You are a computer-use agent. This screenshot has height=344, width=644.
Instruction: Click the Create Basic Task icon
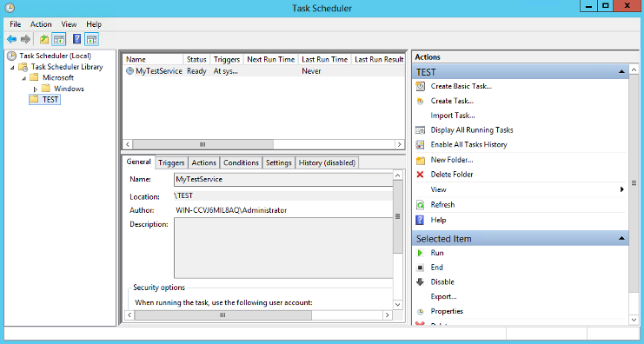tap(420, 86)
